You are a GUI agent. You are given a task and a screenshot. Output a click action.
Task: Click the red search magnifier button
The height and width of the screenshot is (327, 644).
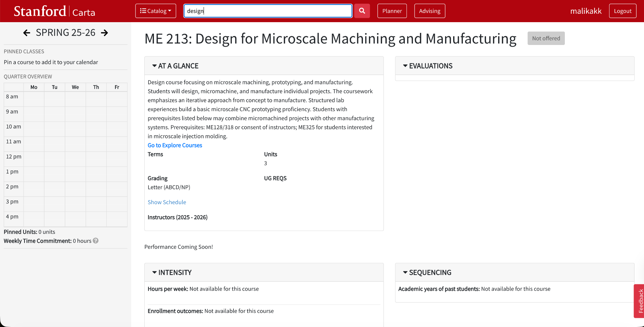(362, 11)
